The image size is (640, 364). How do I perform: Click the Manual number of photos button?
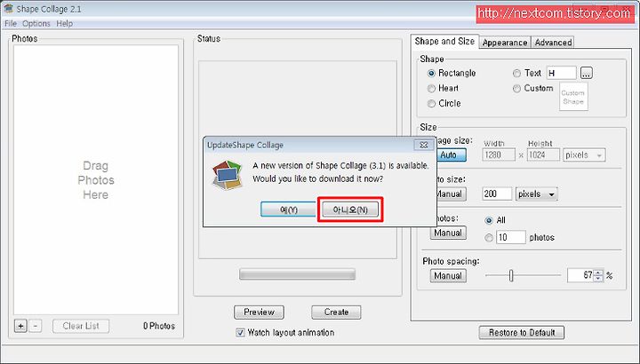[448, 233]
